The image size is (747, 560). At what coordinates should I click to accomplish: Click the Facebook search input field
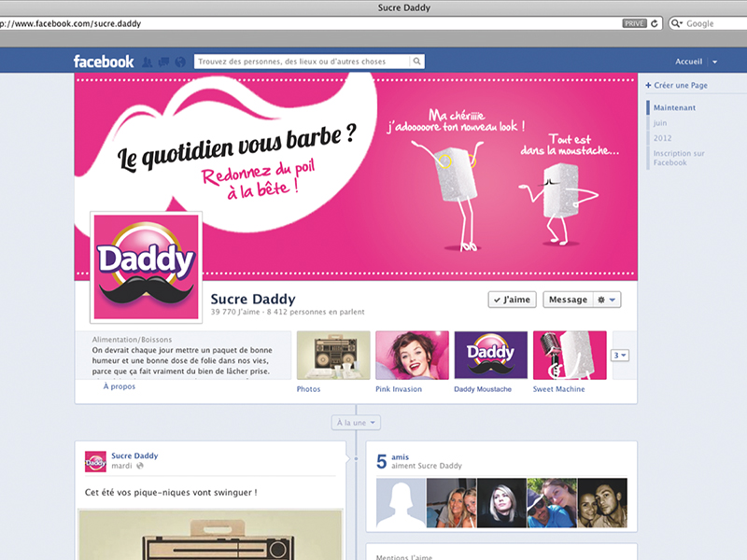(x=303, y=63)
